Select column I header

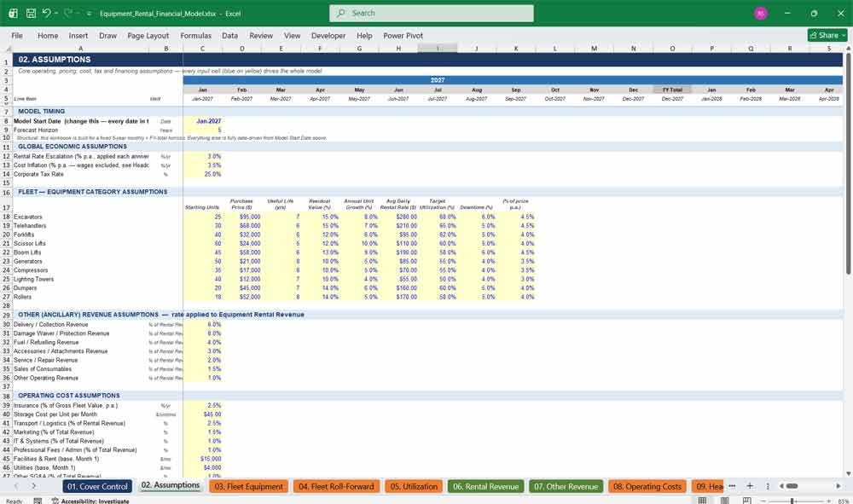438,49
